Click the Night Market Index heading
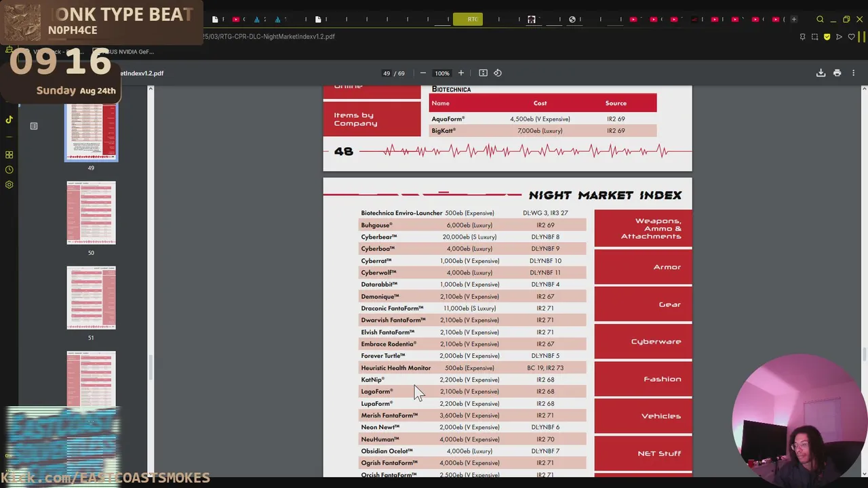Screen dimensions: 868x488 605,195
